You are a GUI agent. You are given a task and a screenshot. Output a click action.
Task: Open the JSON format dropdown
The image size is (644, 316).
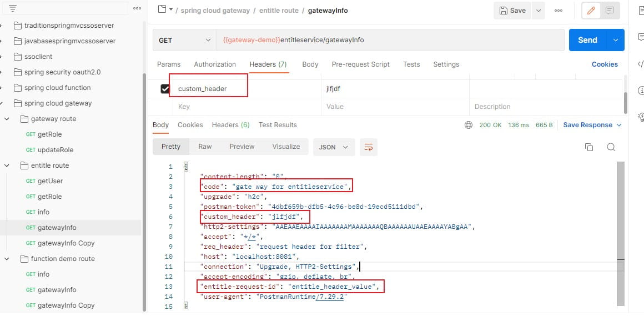(334, 147)
